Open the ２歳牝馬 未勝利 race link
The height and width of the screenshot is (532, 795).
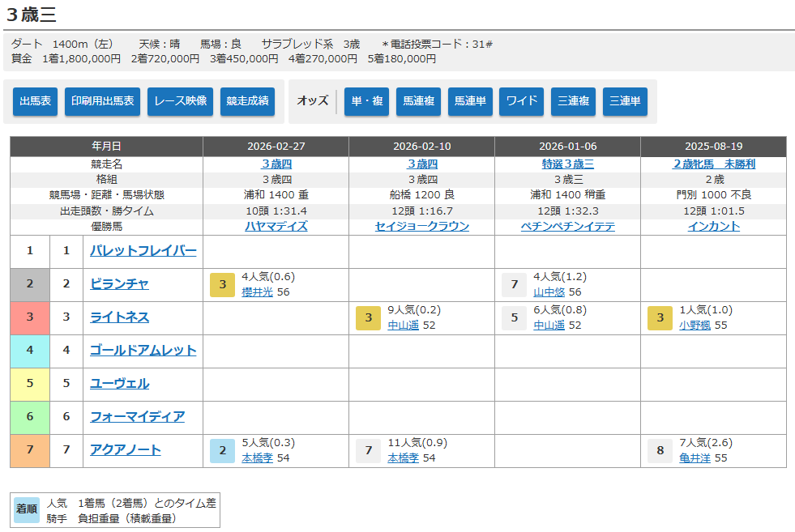(x=713, y=164)
